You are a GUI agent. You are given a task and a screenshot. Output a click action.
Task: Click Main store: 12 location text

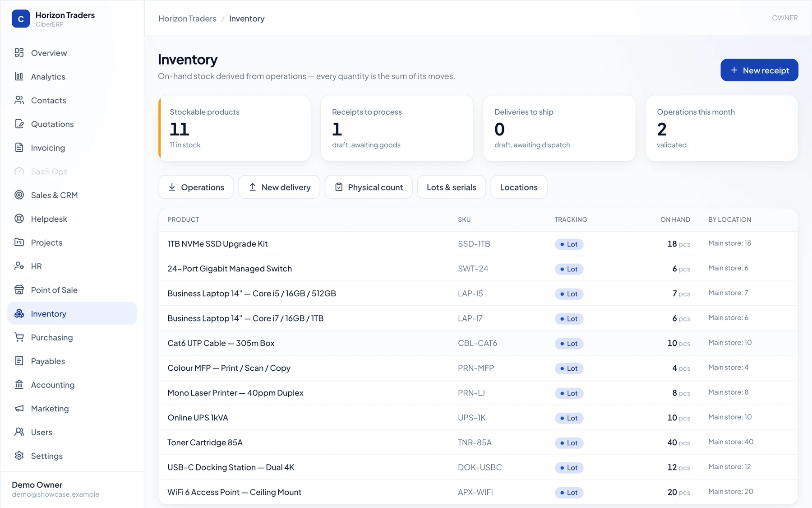click(729, 467)
